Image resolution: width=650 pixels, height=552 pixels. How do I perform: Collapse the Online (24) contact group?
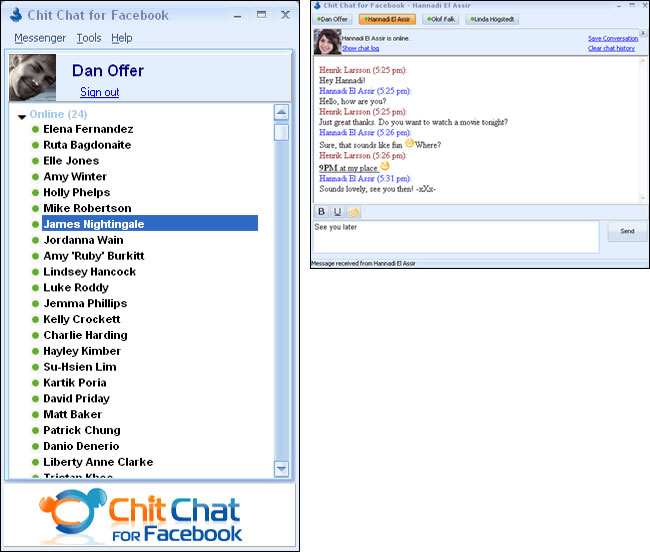[21, 116]
